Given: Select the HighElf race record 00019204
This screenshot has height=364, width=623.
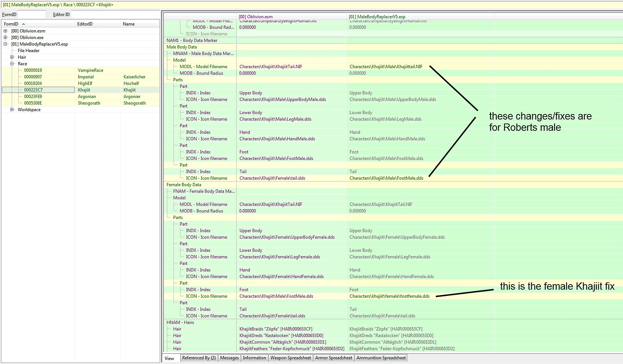Looking at the screenshot, I should point(81,83).
